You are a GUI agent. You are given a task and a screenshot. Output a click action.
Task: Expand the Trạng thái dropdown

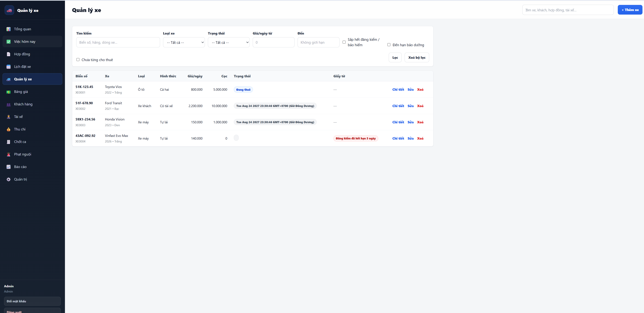(x=229, y=42)
